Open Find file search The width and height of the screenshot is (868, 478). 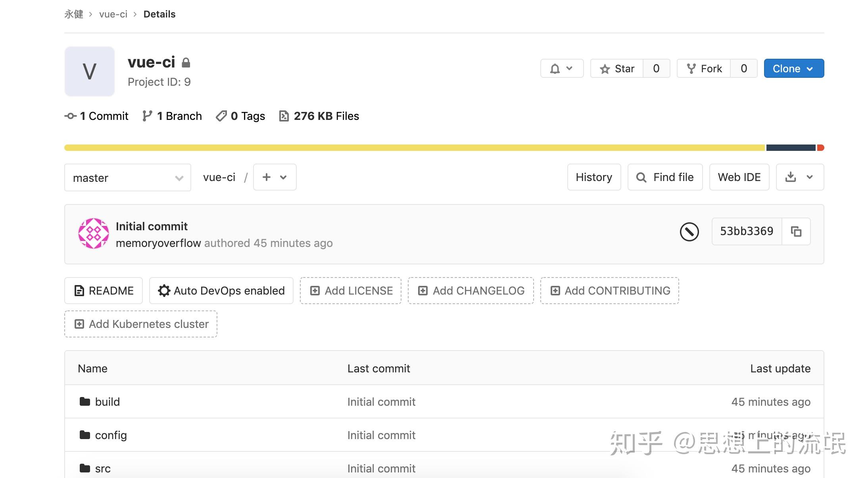click(x=665, y=177)
